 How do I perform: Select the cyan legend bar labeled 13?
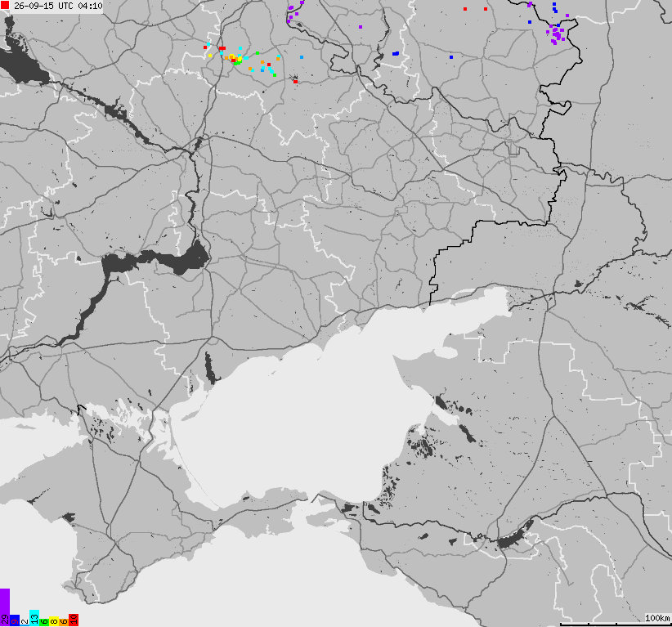click(x=34, y=618)
